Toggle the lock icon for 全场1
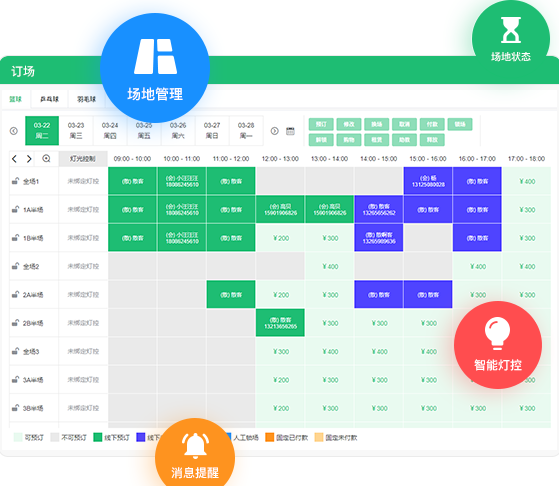 coord(15,181)
